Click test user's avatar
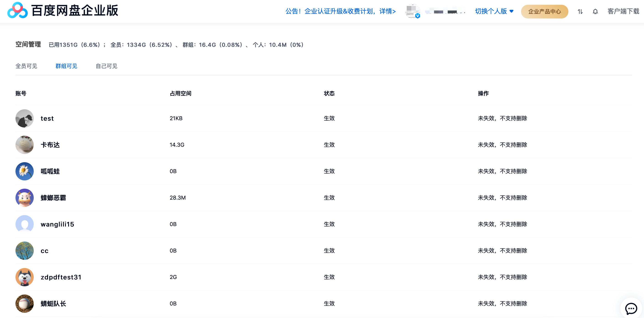644x318 pixels. pos(25,118)
